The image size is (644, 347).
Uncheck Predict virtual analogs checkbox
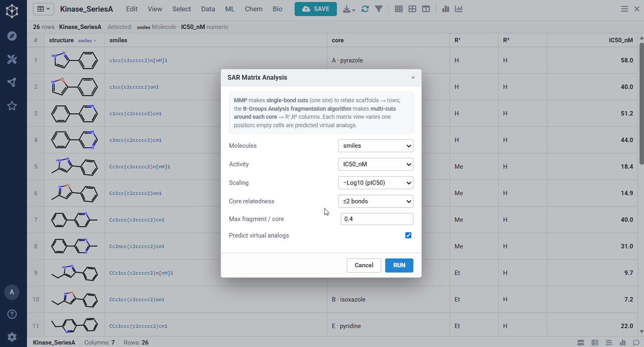point(408,235)
